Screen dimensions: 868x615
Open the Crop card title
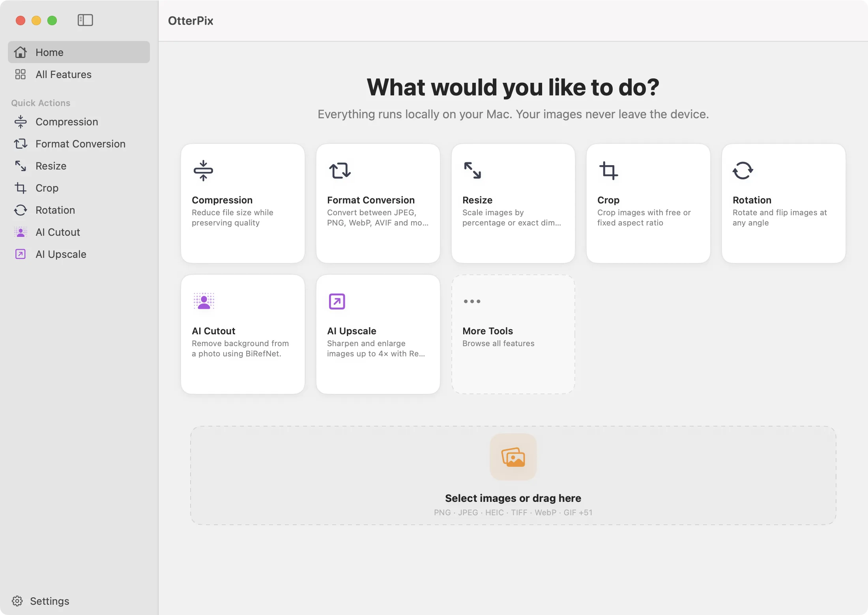pyautogui.click(x=608, y=200)
